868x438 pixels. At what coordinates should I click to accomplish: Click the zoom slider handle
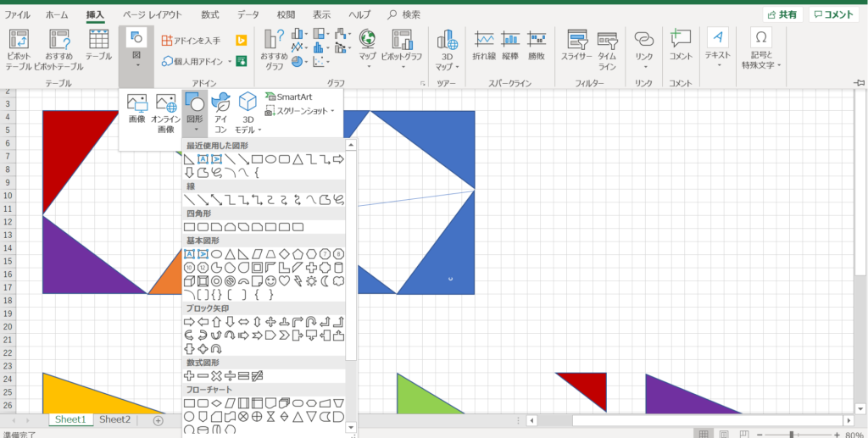click(x=793, y=435)
